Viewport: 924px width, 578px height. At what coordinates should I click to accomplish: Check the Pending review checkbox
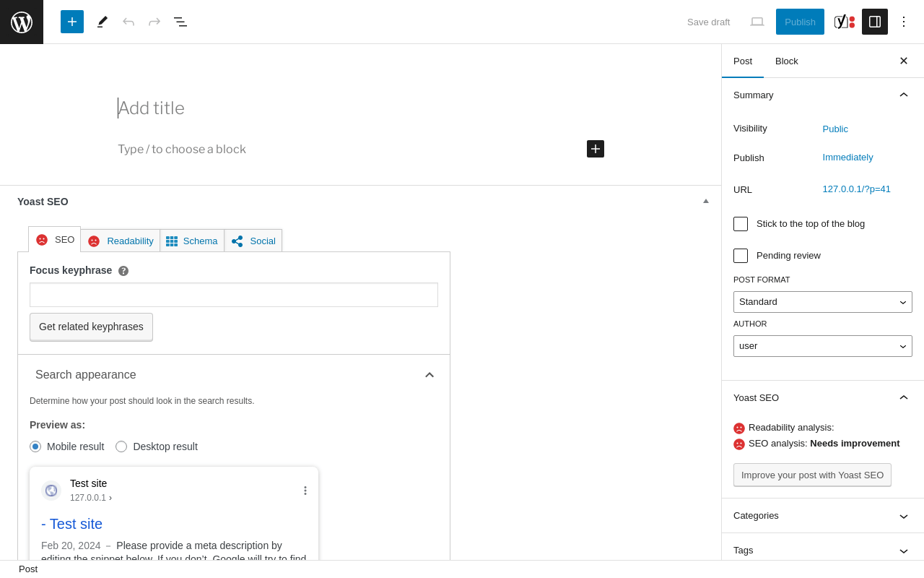741,256
